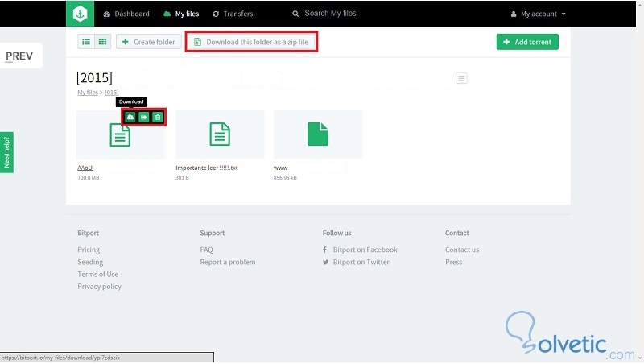Click the AAoU file name
The height and width of the screenshot is (364, 644).
(85, 168)
